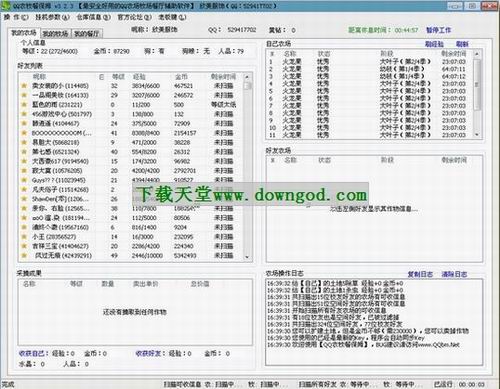The width and height of the screenshot is (500, 389).
Task: Click friend list scrollbar down arrow
Action: pyautogui.click(x=247, y=257)
